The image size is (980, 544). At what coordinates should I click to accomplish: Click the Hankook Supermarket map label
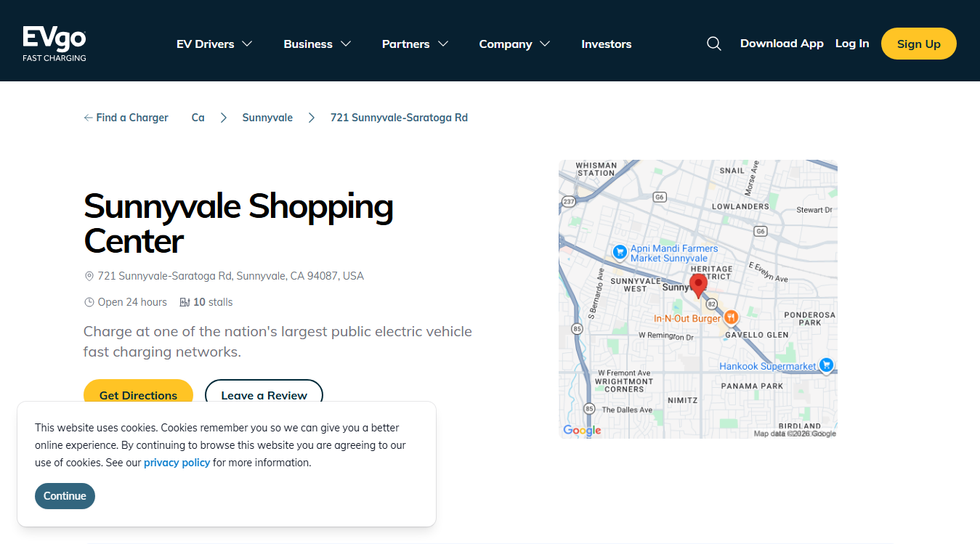(768, 366)
